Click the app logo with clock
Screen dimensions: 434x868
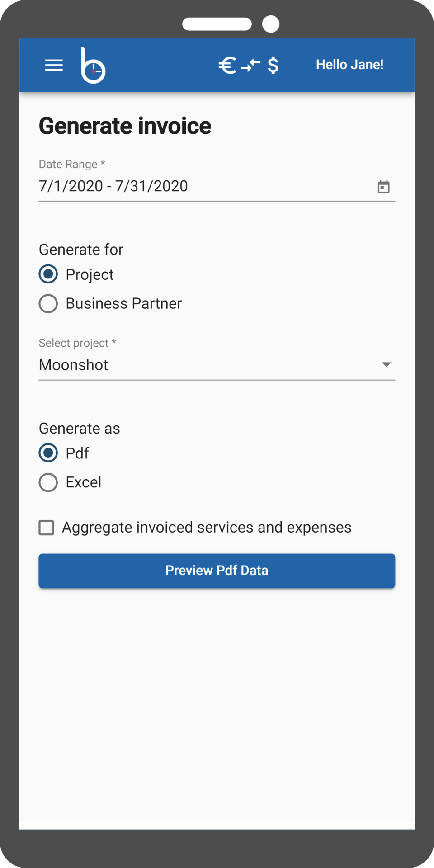point(93,66)
